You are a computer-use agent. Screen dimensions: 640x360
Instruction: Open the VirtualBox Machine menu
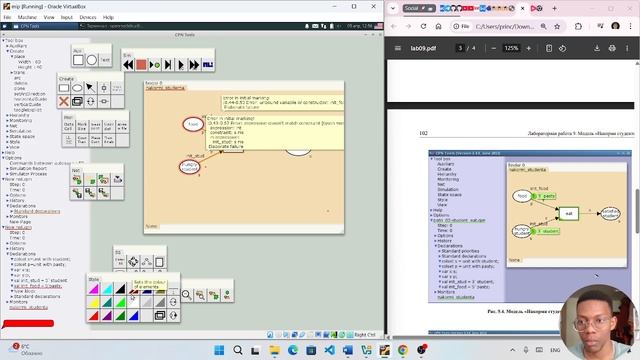point(27,18)
